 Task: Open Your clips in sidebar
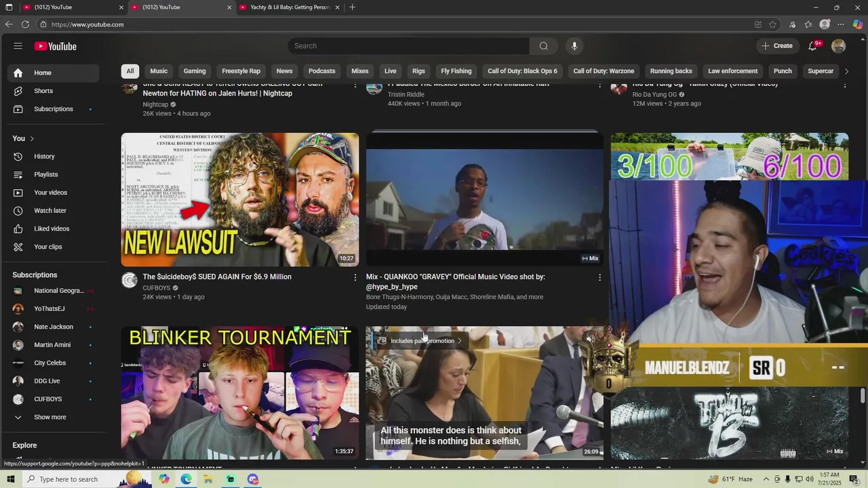[x=53, y=247]
